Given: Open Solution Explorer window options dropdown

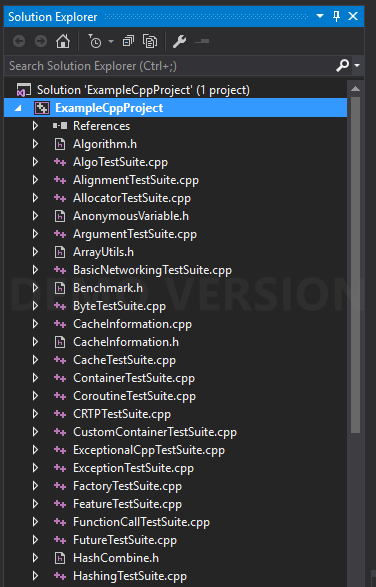Looking at the screenshot, I should point(320,16).
